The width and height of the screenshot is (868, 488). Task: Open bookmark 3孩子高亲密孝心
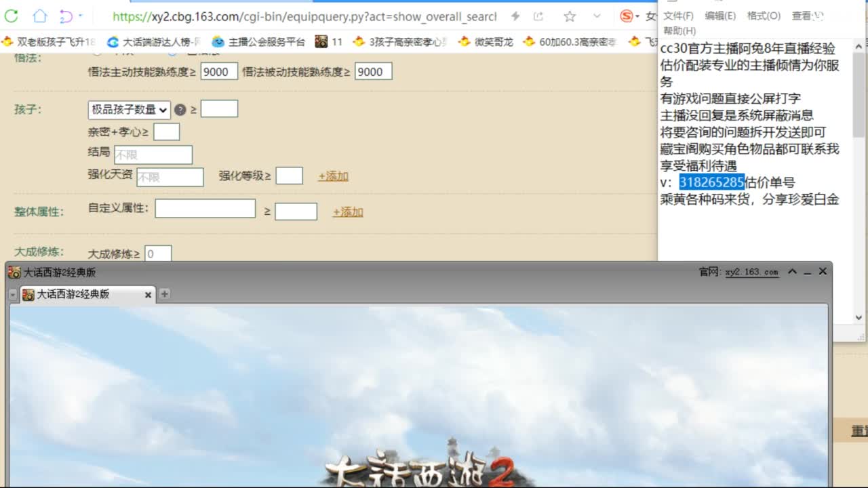401,42
